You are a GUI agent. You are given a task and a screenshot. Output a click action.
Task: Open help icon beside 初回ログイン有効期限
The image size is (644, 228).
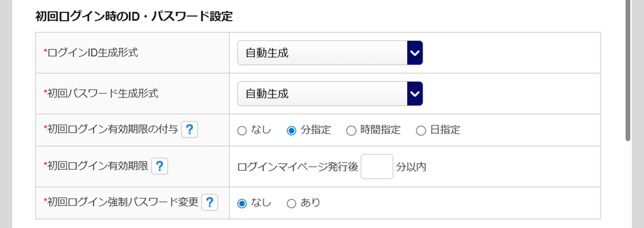tap(160, 166)
